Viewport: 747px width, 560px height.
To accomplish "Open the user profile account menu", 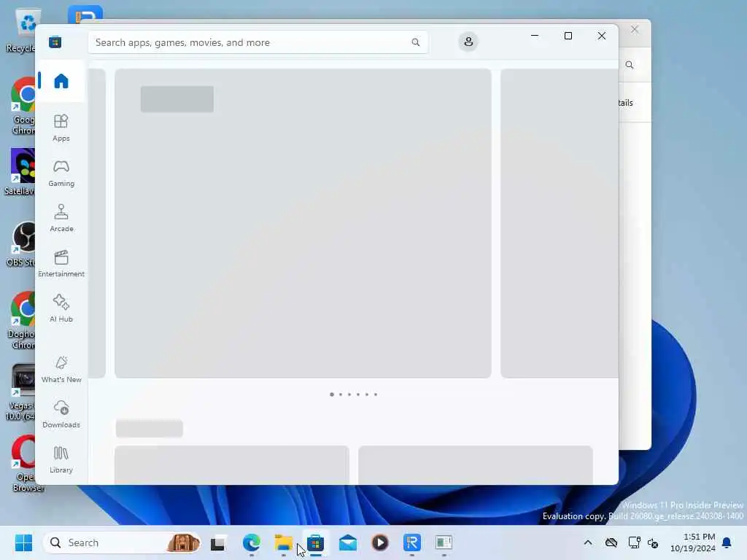I will (468, 42).
